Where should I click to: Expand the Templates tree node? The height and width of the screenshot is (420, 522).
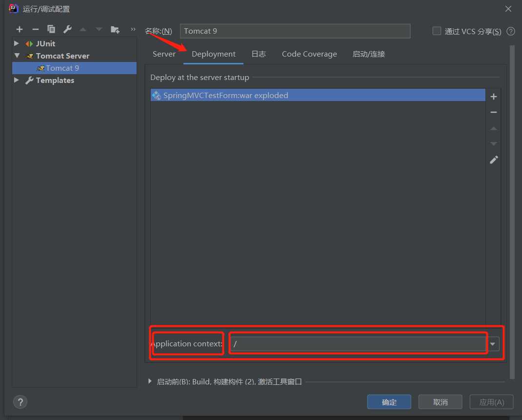pos(16,80)
